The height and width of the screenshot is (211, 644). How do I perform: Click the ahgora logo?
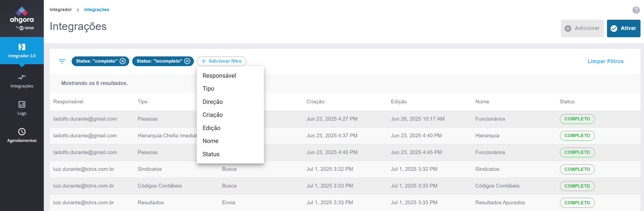pos(22,18)
